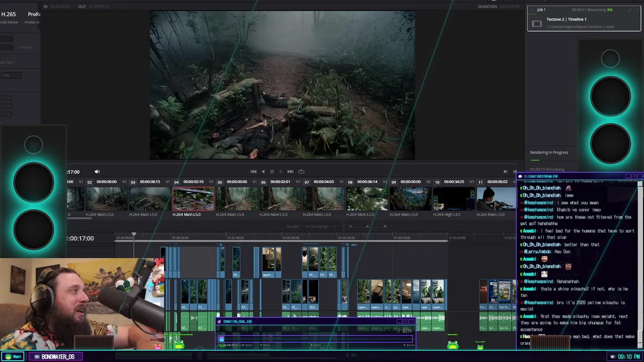This screenshot has width=644, height=362.
Task: Select clip 06 thumbnail with 00:00:02:01
Action: [280, 199]
